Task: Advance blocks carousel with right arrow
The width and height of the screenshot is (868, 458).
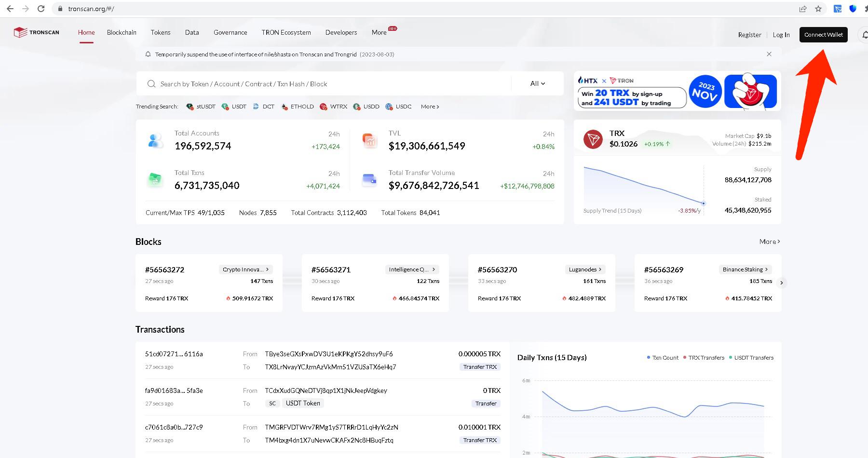Action: tap(782, 283)
